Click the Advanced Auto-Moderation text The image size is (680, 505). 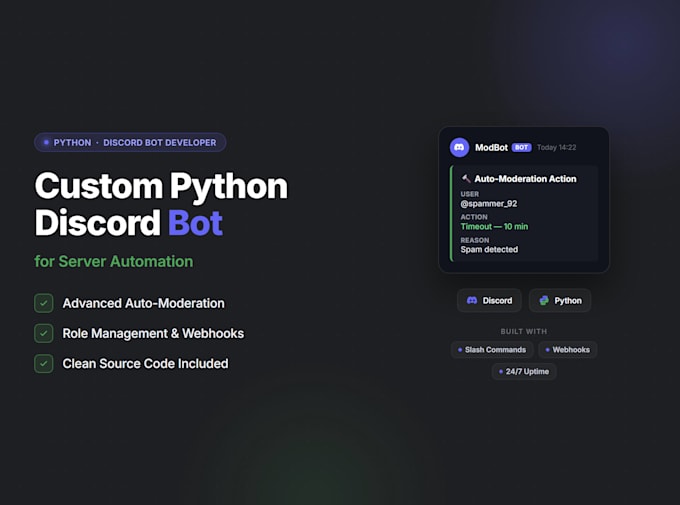(144, 303)
